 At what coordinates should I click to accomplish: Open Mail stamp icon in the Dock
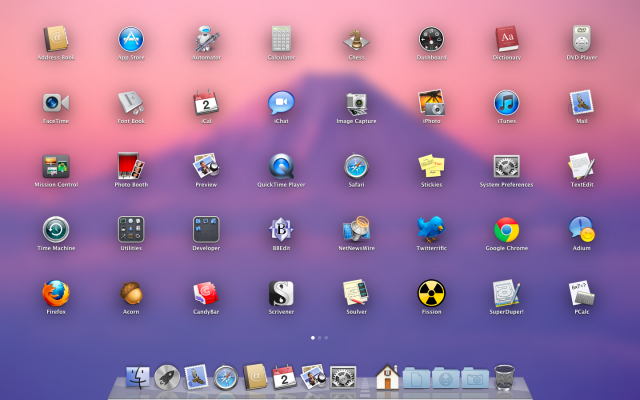196,377
